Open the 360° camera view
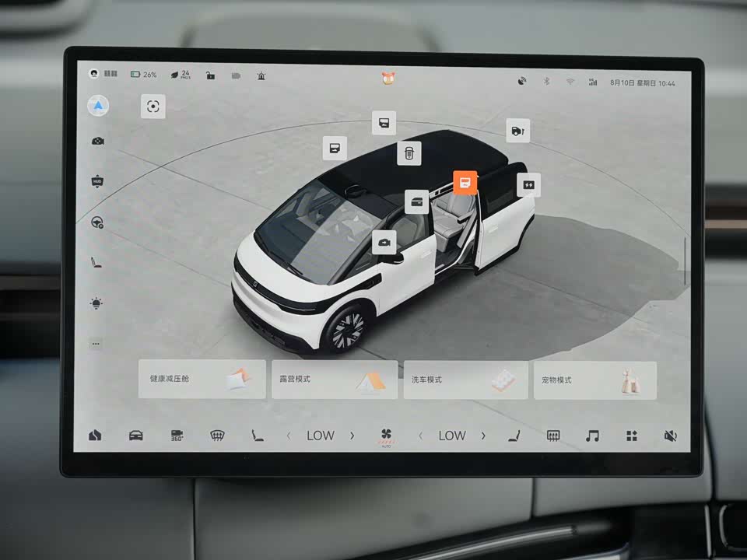This screenshot has width=747, height=560. pos(177,436)
